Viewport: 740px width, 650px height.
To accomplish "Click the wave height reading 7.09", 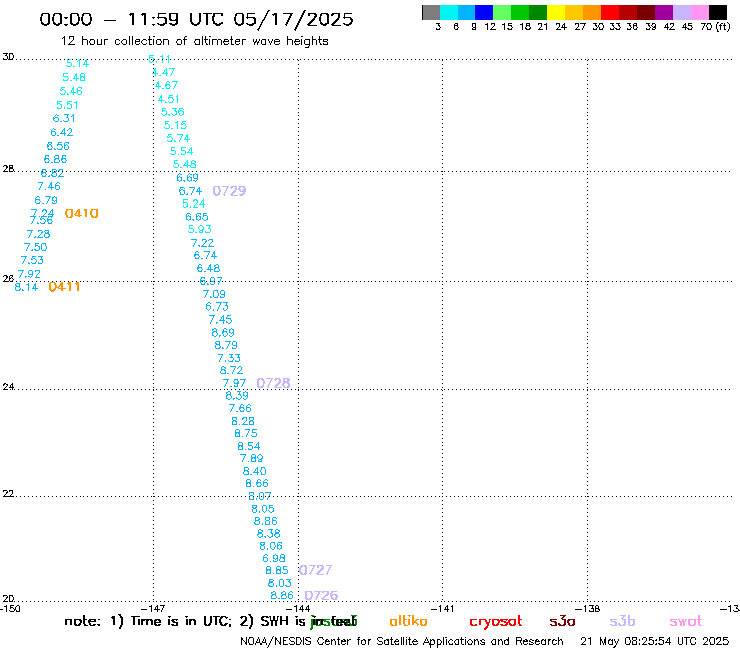I will tap(214, 294).
